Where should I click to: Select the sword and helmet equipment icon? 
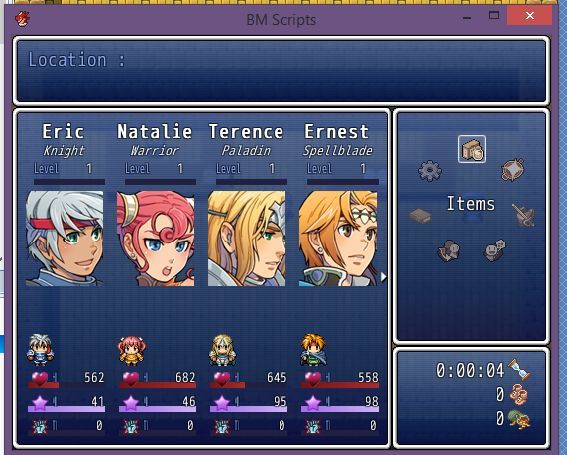(524, 215)
